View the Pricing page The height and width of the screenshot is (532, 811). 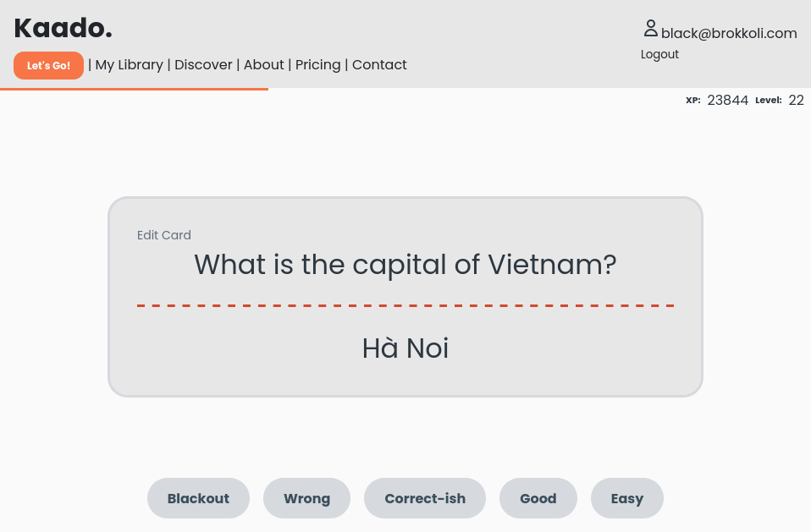(x=318, y=64)
